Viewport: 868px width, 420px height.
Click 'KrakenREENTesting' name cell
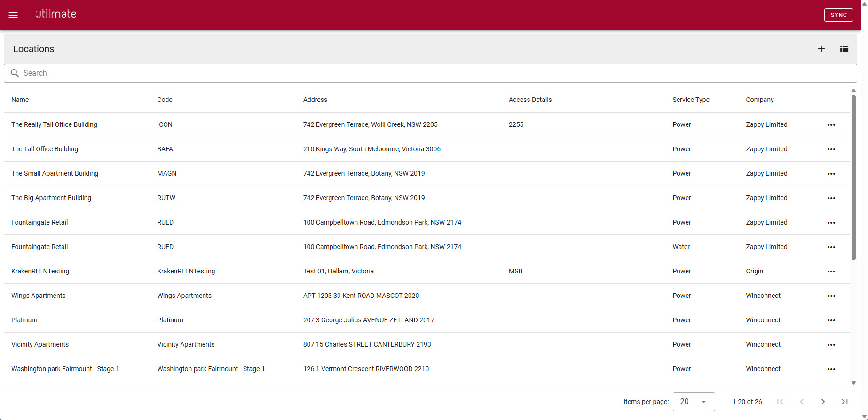pos(40,271)
